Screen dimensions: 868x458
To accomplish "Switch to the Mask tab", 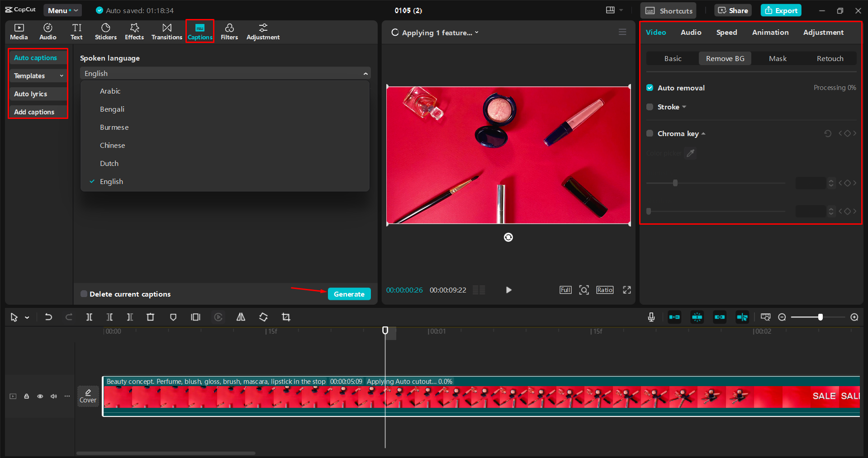I will tap(778, 58).
